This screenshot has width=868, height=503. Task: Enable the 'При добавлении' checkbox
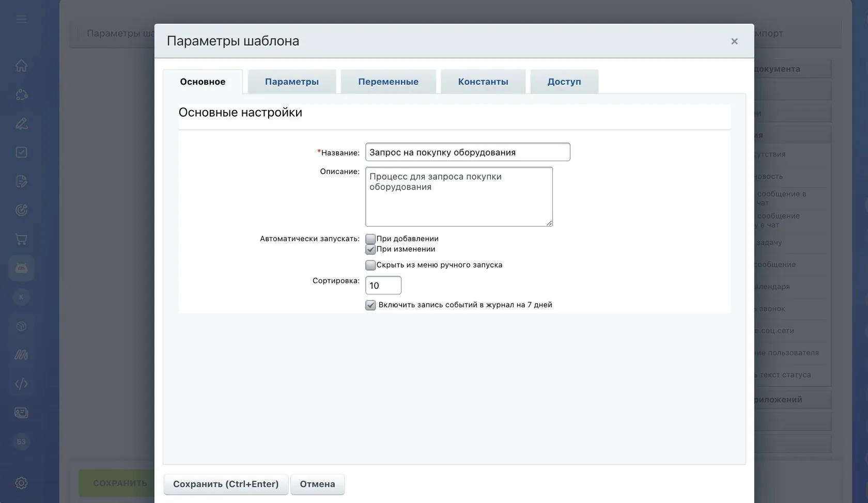[370, 239]
